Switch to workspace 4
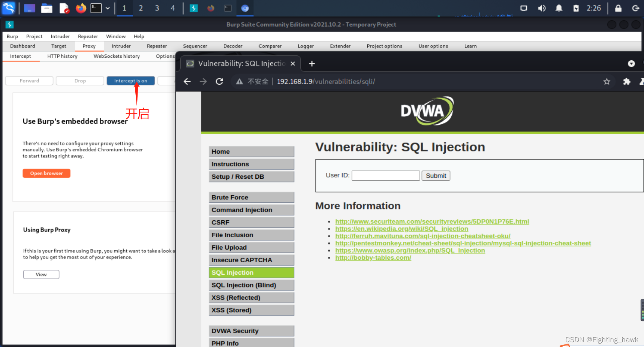Viewport: 644px width, 347px height. tap(173, 8)
